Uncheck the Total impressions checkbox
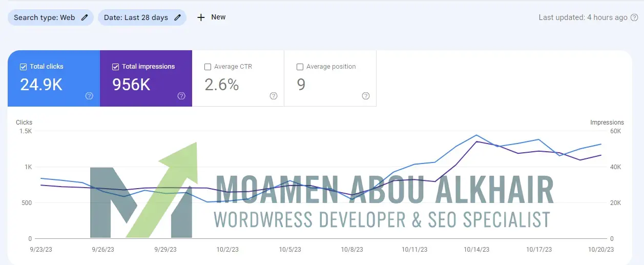 pos(115,67)
